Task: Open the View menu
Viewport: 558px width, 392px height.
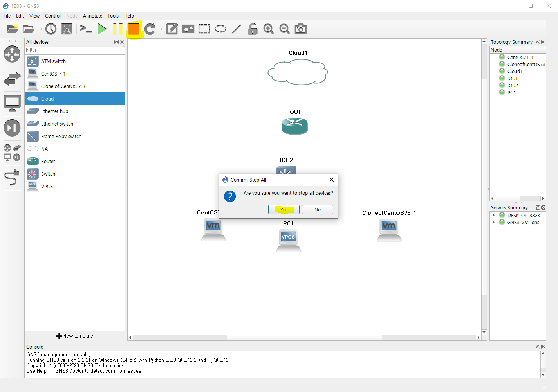Action: 34,16
